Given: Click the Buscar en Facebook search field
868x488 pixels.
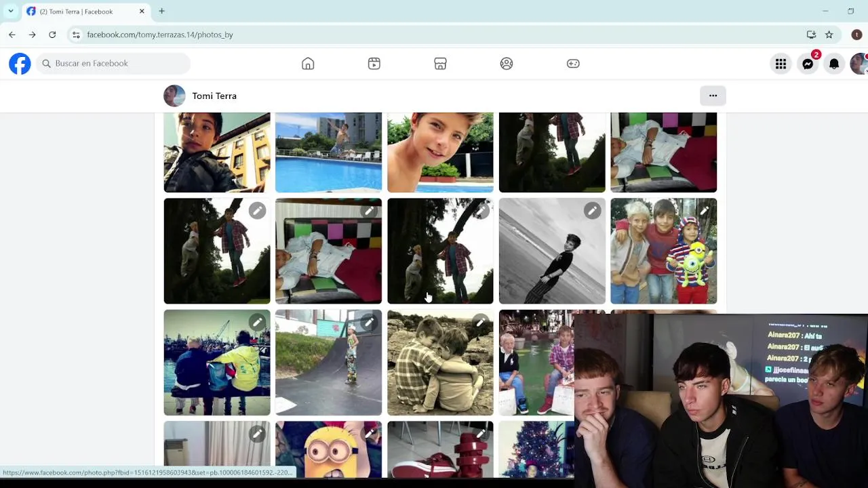Looking at the screenshot, I should click(113, 64).
